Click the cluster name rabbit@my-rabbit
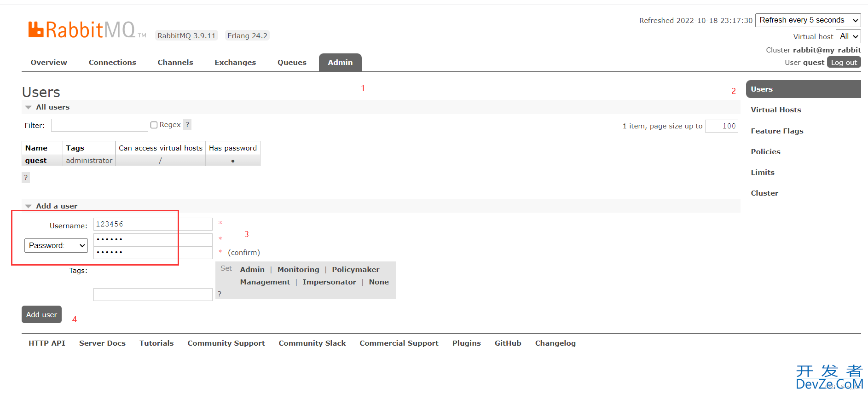Image resolution: width=868 pixels, height=394 pixels. click(x=827, y=50)
